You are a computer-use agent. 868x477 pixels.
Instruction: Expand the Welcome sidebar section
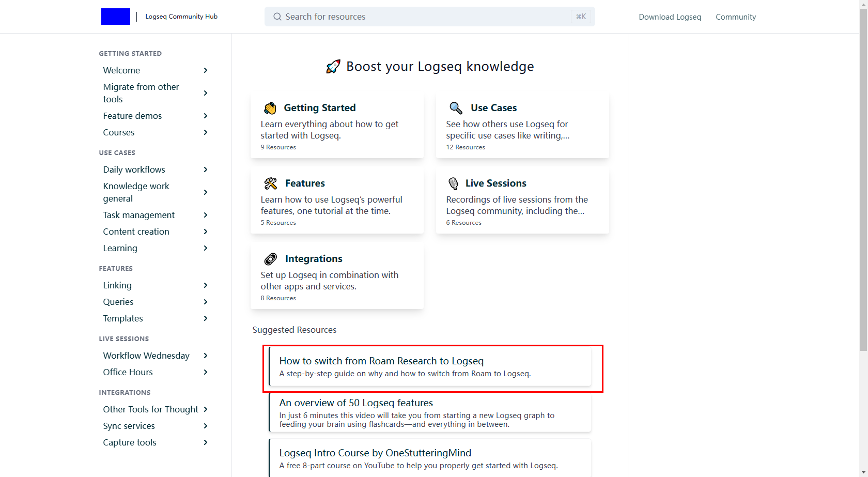(x=206, y=70)
